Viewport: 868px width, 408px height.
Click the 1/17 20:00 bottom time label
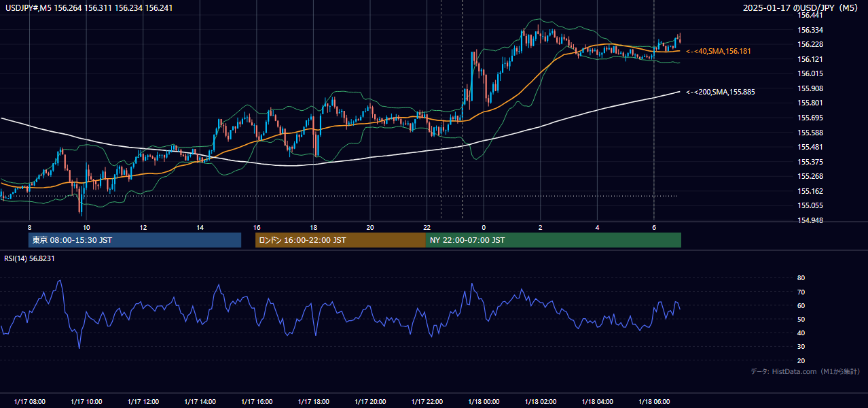pyautogui.click(x=369, y=402)
